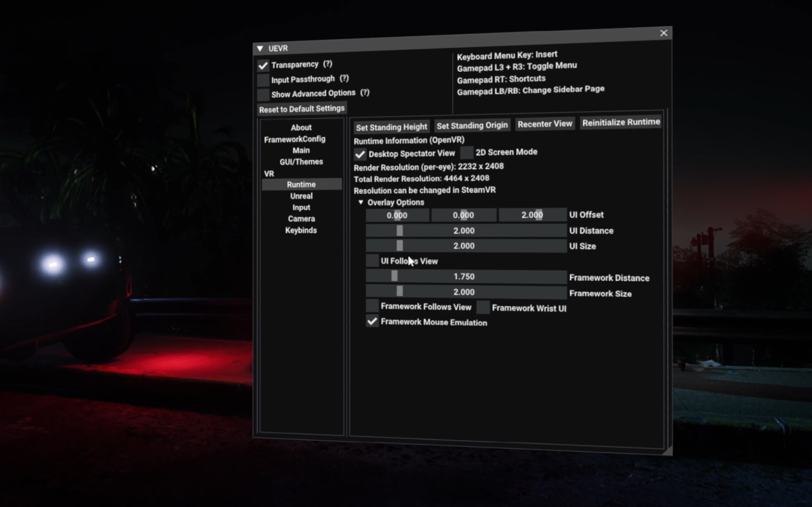The height and width of the screenshot is (507, 812).
Task: Disable Desktop Spectator View
Action: pos(360,154)
